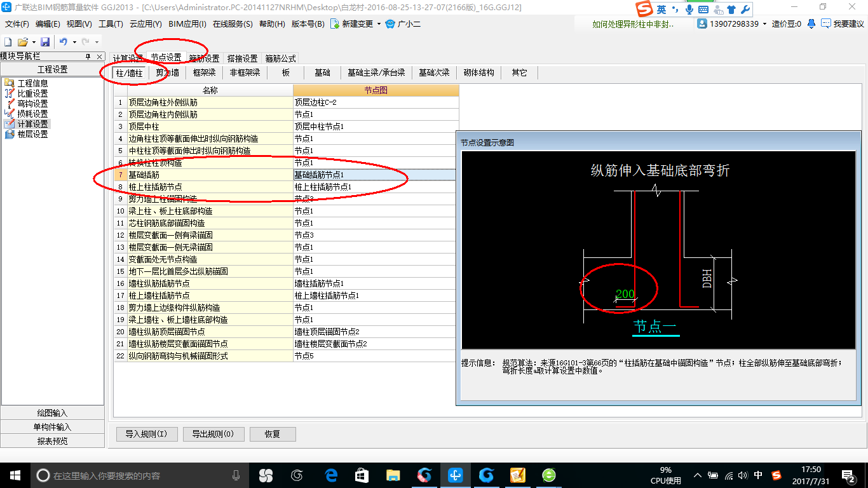
Task: Expand the 新建变更 dropdown arrow
Action: [x=379, y=24]
